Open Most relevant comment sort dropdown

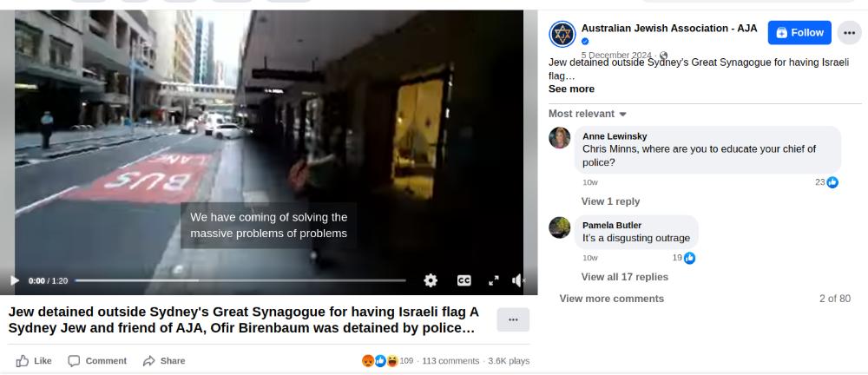coord(588,114)
